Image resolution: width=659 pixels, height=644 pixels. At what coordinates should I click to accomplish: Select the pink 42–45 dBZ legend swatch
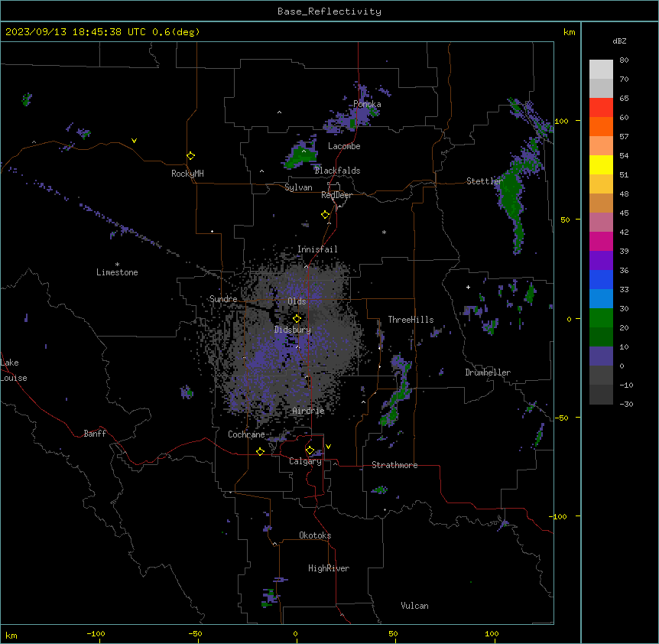601,223
